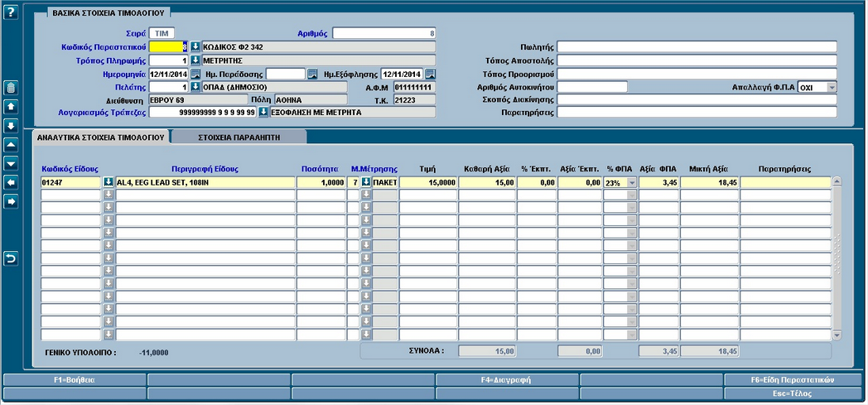Screen dimensions: 868x405
Task: Click the Σκοπός Διακίνησης input field
Action: 697,99
